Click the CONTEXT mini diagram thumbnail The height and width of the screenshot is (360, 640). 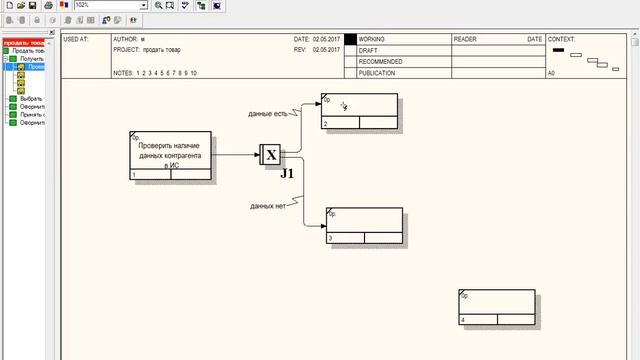click(586, 59)
